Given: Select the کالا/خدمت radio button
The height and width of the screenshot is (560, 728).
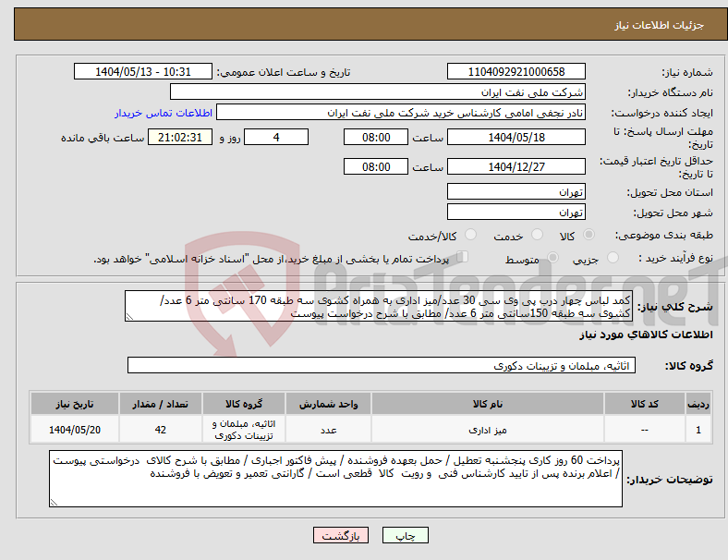Looking at the screenshot, I should 471,235.
